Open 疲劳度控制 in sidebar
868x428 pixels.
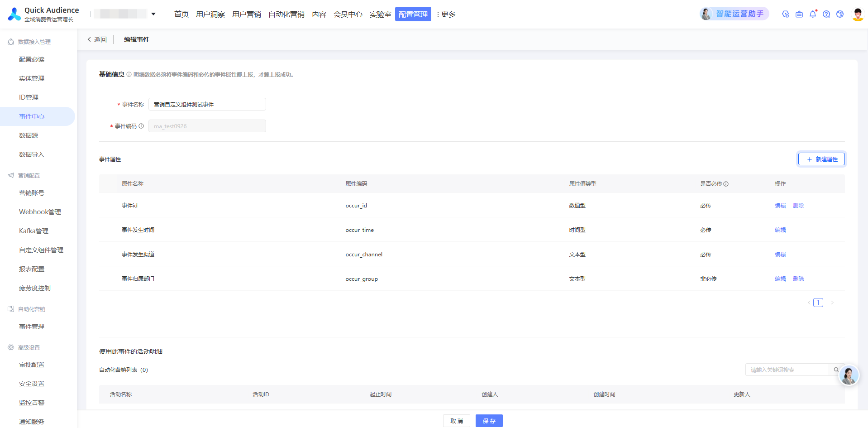tap(35, 288)
